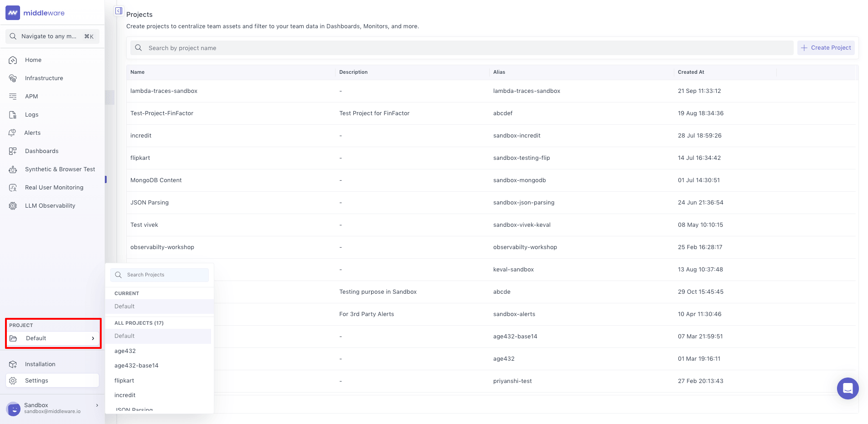Select Default under Current section
Screen dimensions: 868x424
(x=159, y=307)
